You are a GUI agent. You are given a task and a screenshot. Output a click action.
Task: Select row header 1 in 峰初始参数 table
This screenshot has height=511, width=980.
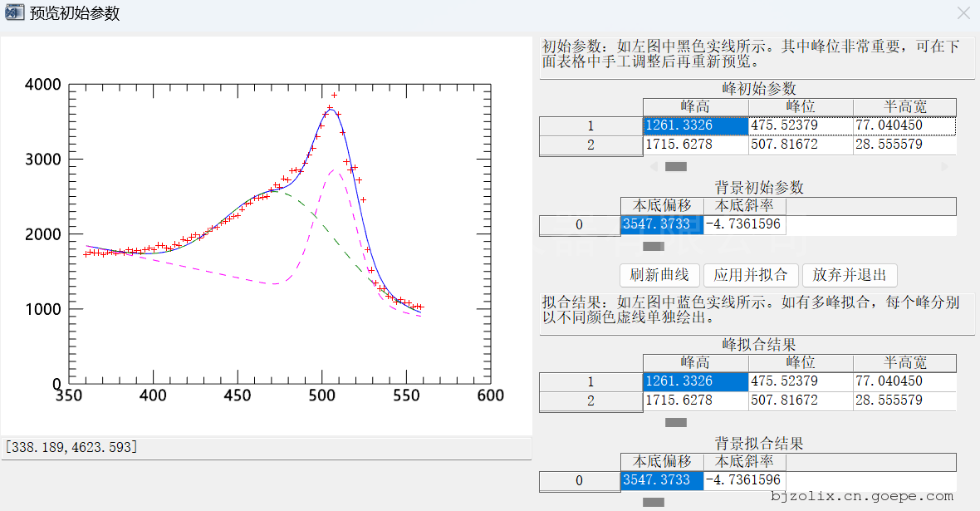point(590,126)
